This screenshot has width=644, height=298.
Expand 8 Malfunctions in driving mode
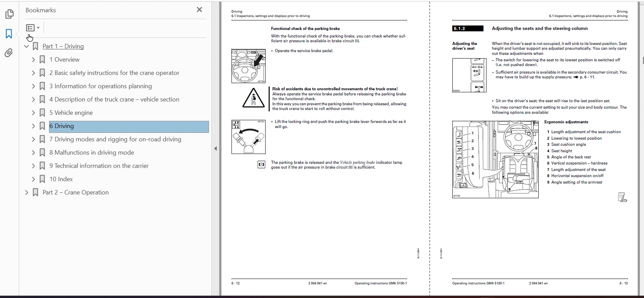pyautogui.click(x=33, y=153)
